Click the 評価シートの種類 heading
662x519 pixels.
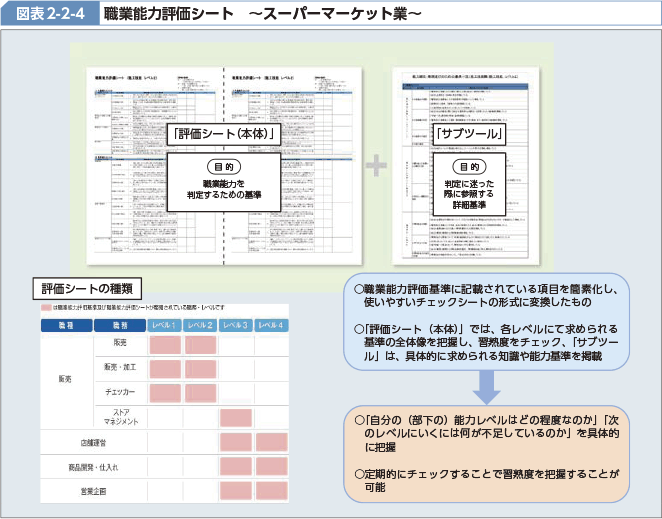[x=80, y=287]
